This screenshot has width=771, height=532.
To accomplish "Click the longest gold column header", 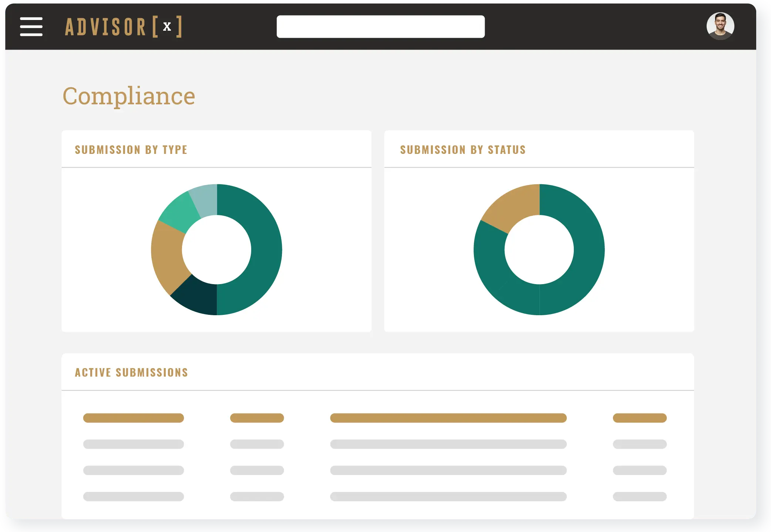I will pyautogui.click(x=448, y=418).
